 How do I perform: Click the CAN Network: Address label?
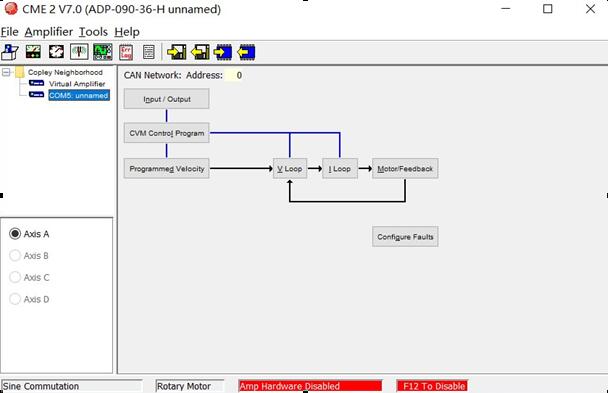click(173, 75)
